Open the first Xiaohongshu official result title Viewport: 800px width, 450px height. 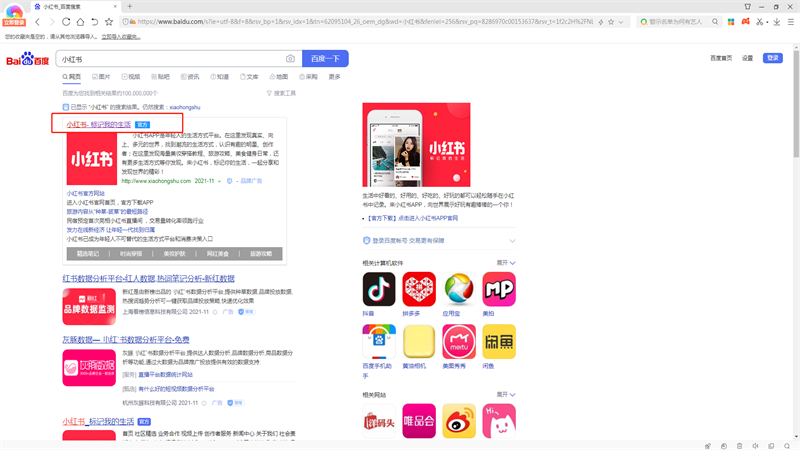pos(98,124)
